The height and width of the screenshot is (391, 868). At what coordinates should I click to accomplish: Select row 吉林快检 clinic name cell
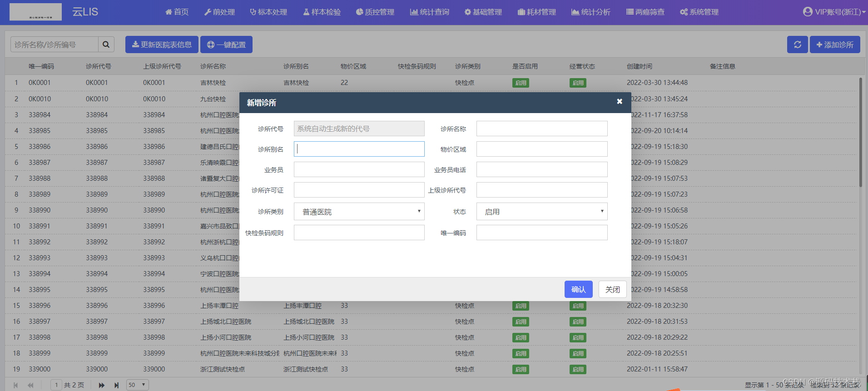213,83
